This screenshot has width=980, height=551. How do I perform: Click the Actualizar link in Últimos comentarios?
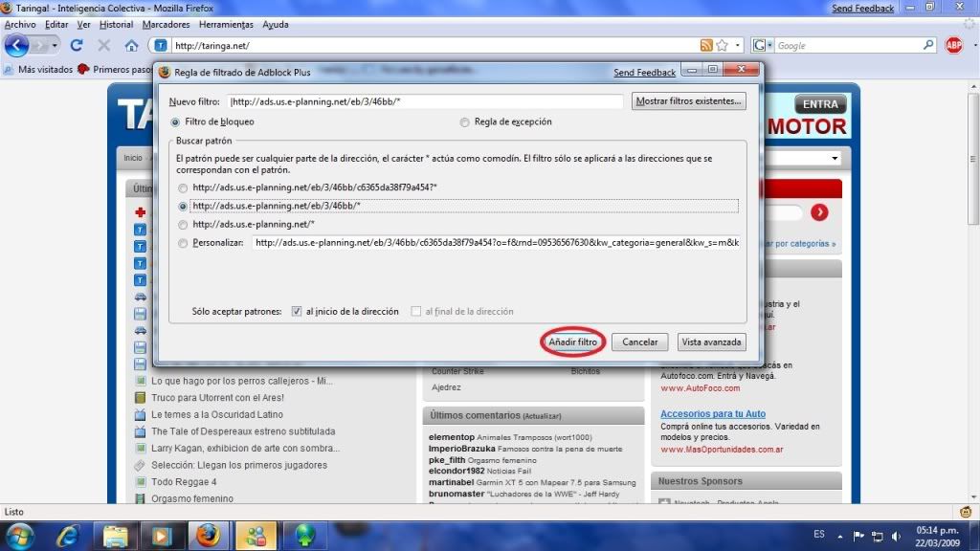click(542, 416)
